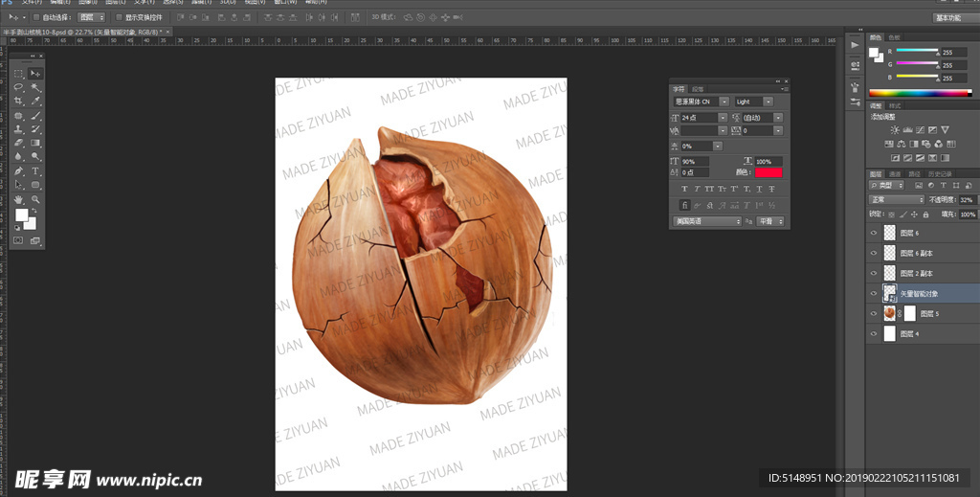This screenshot has width=980, height=497.
Task: Select the Eyedropper tool
Action: (x=35, y=101)
